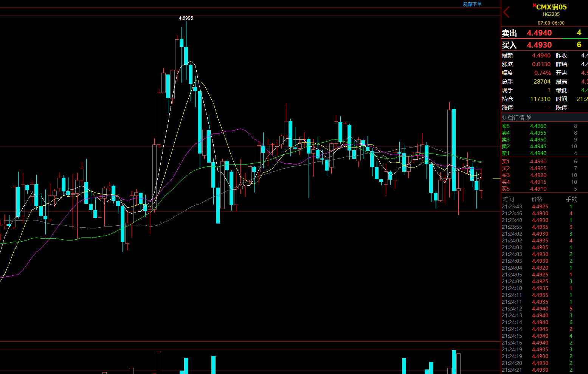This screenshot has width=588, height=374.
Task: Select the trade at 21:24:15
Action: pos(545,336)
